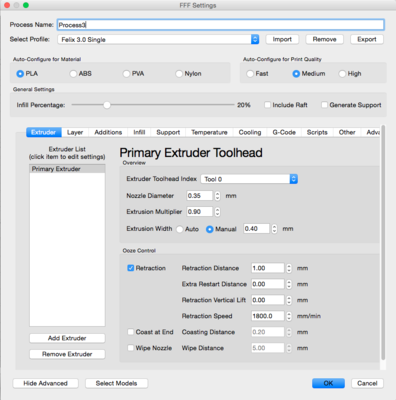Confirm settings with OK button
This screenshot has width=396, height=400.
(x=328, y=383)
